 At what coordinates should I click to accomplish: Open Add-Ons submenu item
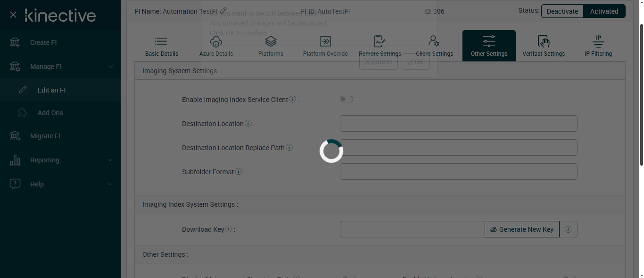[x=50, y=113]
